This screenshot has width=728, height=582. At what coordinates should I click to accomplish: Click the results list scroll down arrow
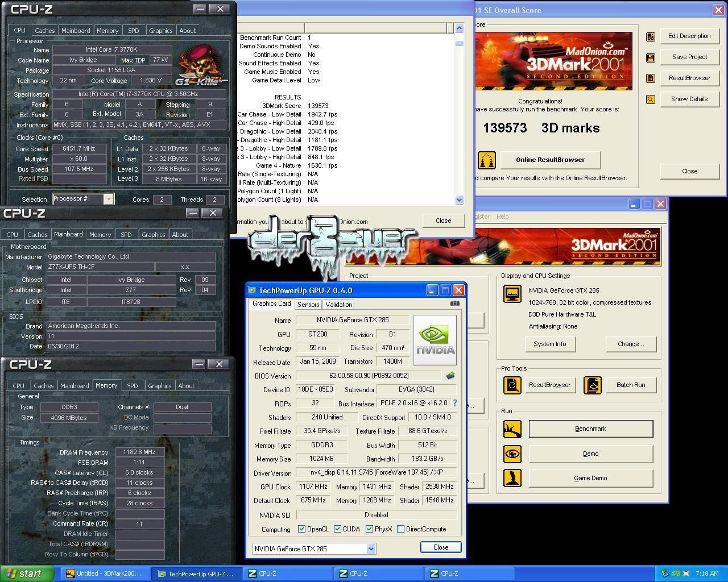pos(459,199)
